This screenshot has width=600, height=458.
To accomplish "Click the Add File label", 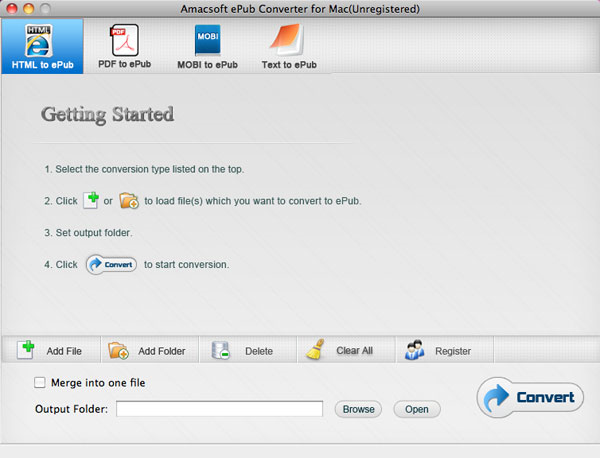I will 64,351.
